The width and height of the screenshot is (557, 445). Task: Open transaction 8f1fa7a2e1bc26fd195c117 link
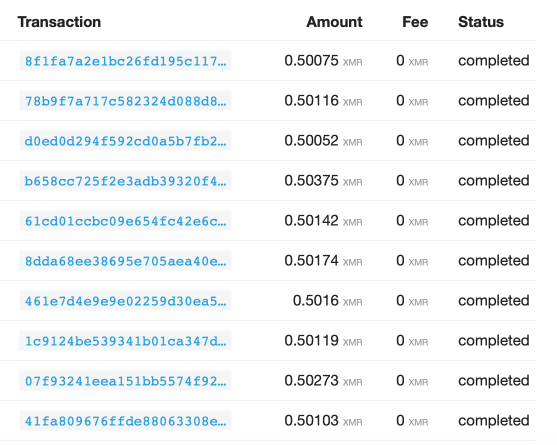pos(125,61)
